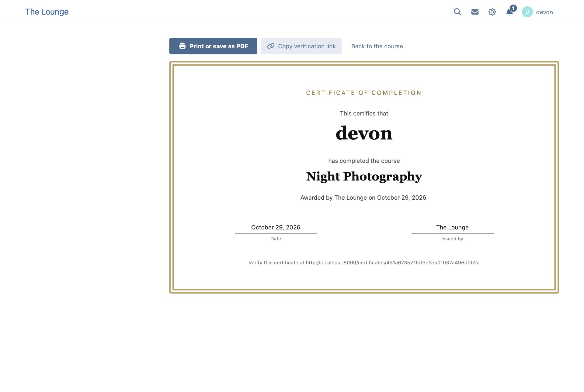584x392 pixels.
Task: Go Back to the course
Action: (x=377, y=46)
